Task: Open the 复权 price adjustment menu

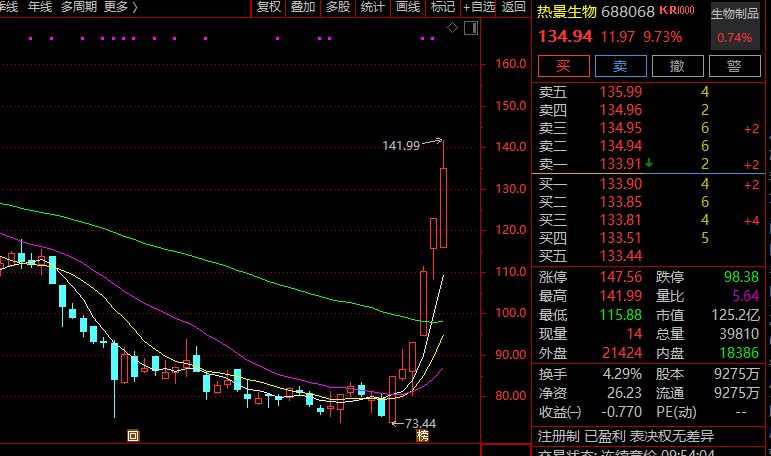Action: pos(268,7)
